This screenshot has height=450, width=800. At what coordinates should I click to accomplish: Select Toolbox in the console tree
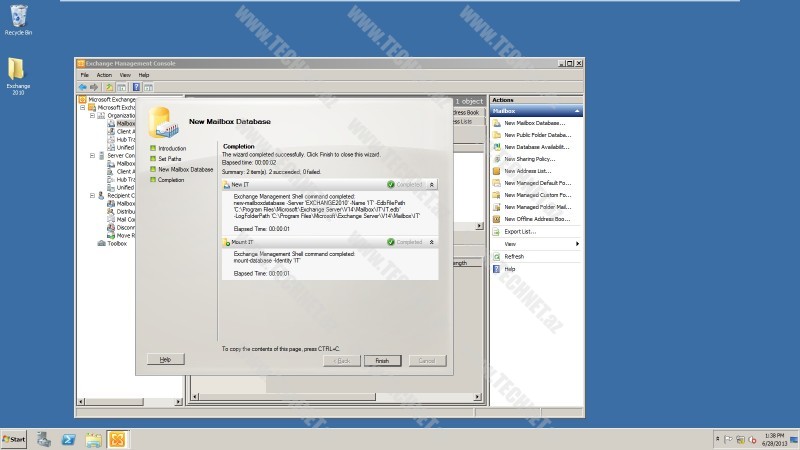pyautogui.click(x=117, y=243)
